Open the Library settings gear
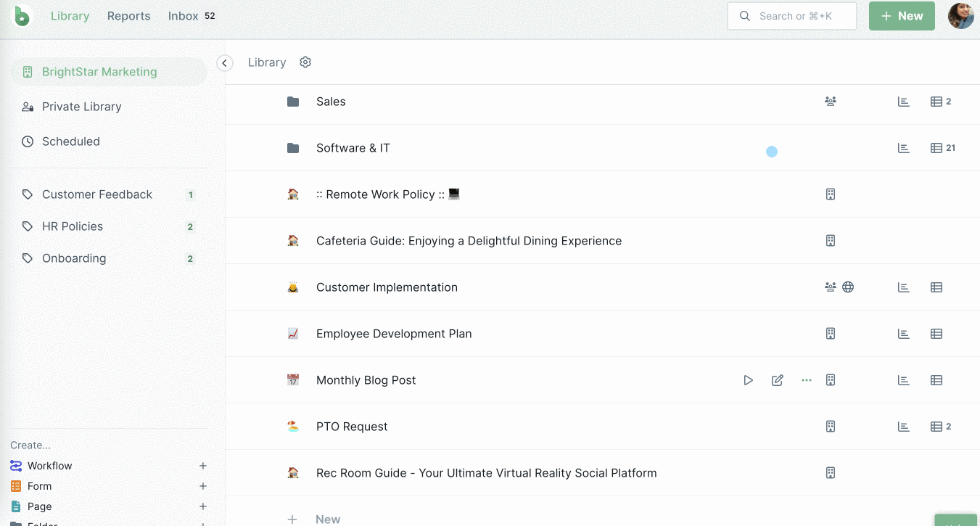This screenshot has height=526, width=980. click(305, 62)
